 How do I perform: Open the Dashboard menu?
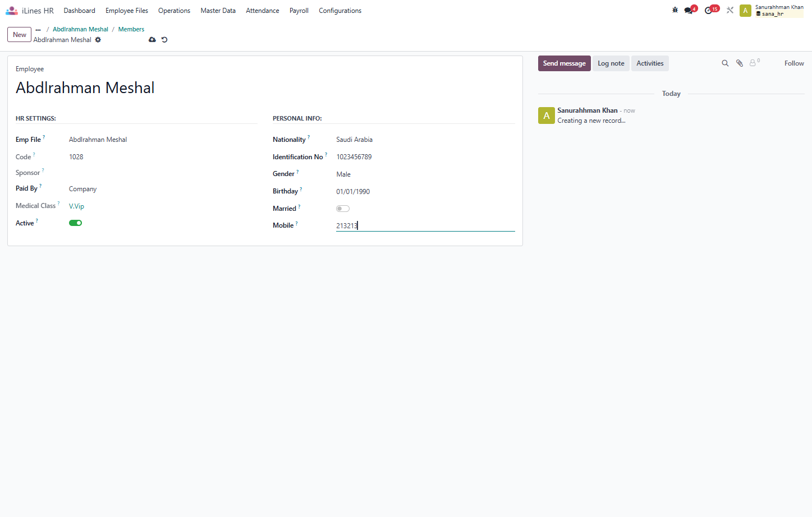pyautogui.click(x=80, y=11)
